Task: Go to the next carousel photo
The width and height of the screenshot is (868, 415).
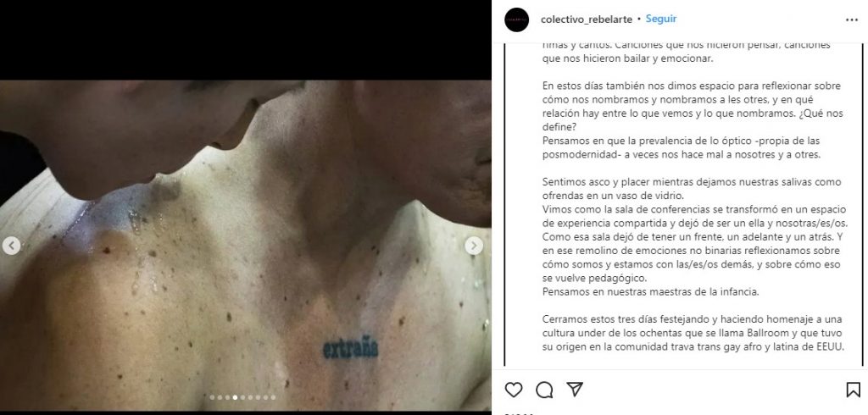Action: point(473,246)
